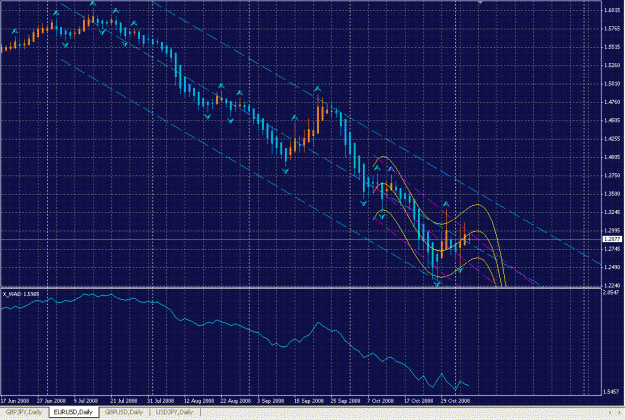Screen dimensions: 625x420
Task: Click the 1.3500 price axis label
Action: pyautogui.click(x=612, y=194)
